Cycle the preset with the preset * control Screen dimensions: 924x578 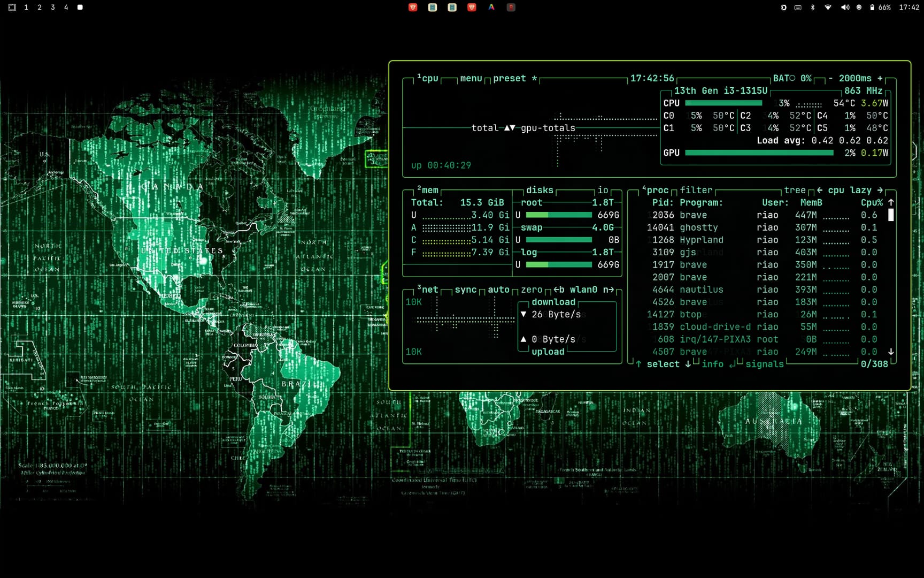point(512,78)
